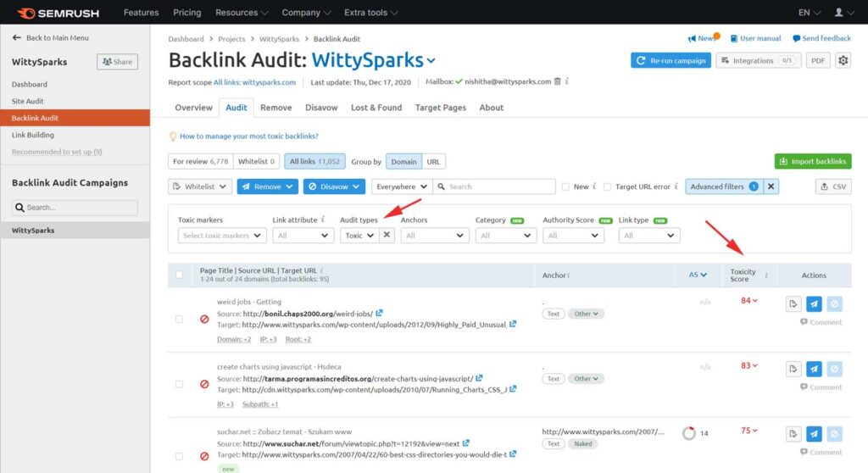Screen dimensions: 868x473
Task: Open Anchors dropdown
Action: coord(435,236)
